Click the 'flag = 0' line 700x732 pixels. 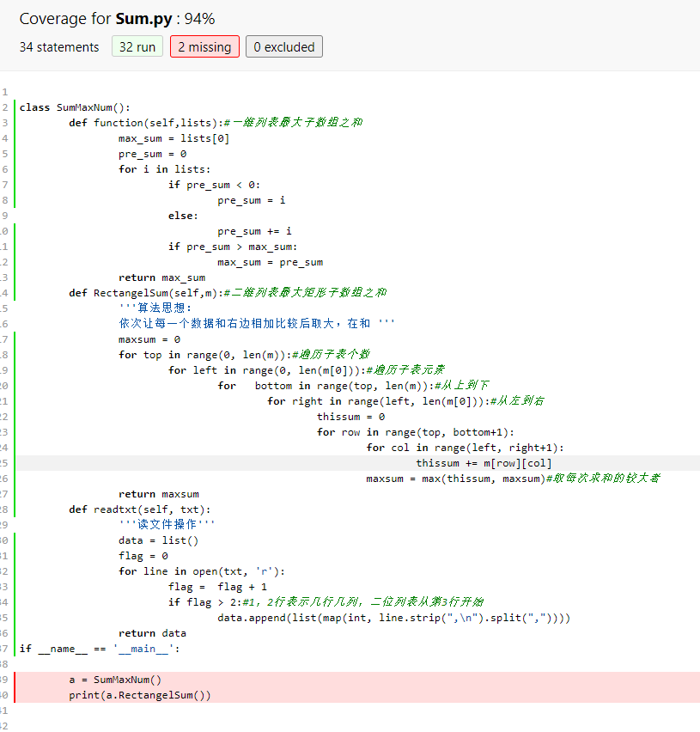(x=143, y=556)
